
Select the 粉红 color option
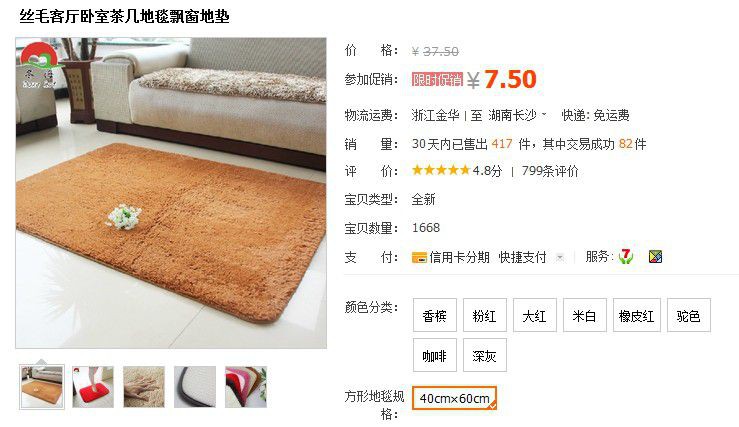(x=484, y=315)
